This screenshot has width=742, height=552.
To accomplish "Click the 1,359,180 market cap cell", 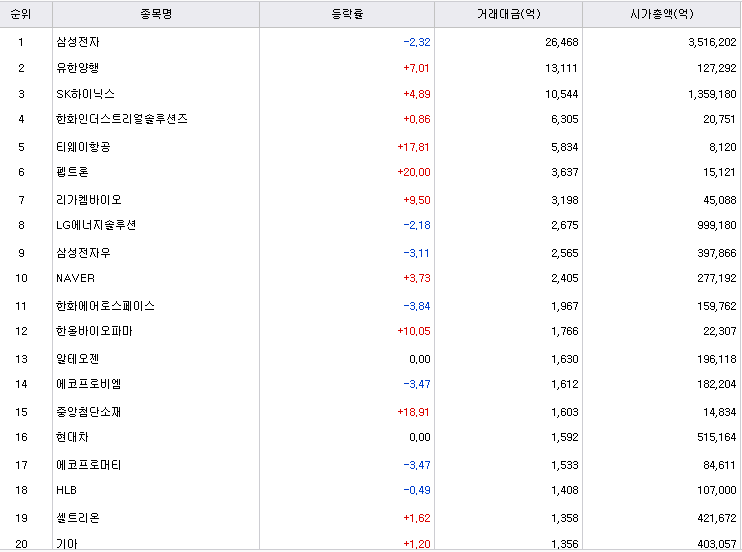I will (x=712, y=94).
